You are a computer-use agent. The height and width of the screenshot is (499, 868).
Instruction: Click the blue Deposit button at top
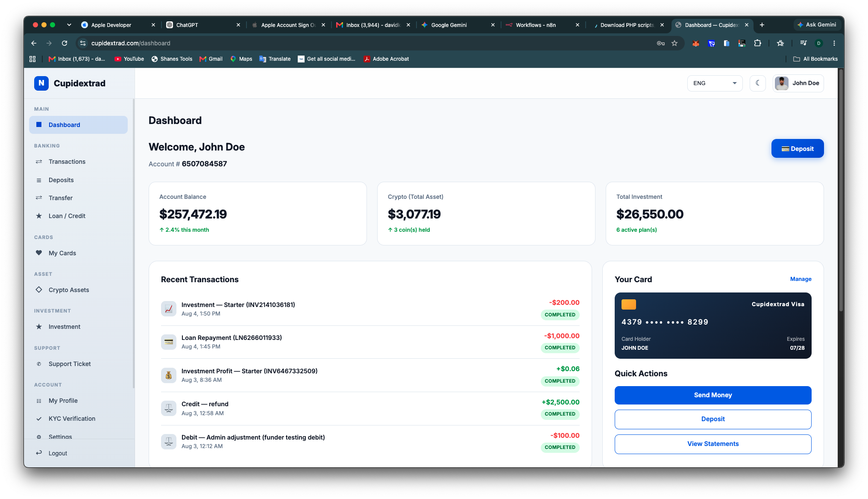point(797,148)
